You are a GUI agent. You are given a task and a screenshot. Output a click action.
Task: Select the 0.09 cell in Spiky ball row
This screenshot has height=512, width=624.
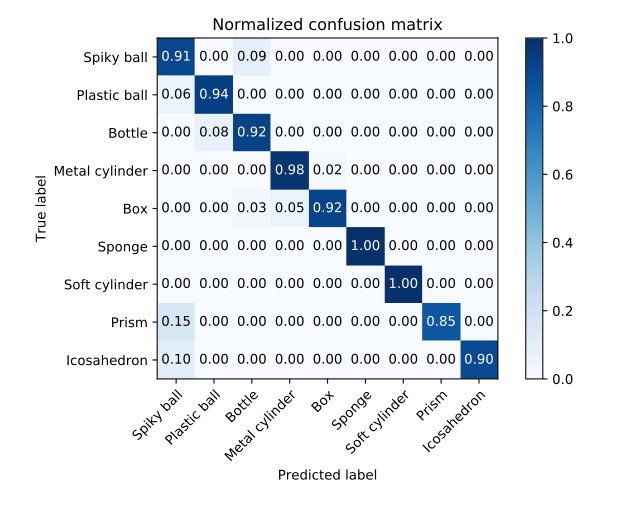pyautogui.click(x=252, y=57)
